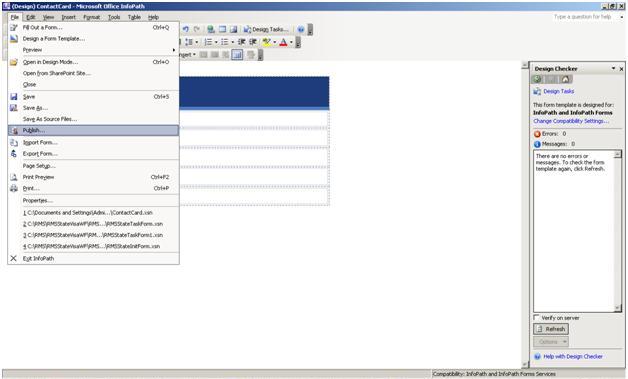This screenshot has width=628, height=379.
Task: Choose Close in the File menu
Action: tap(93, 85)
